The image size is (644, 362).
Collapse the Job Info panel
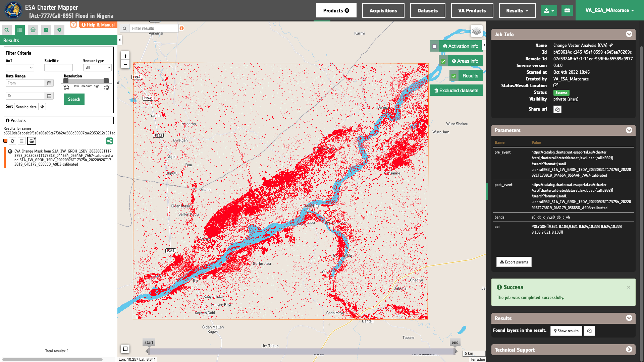[629, 34]
